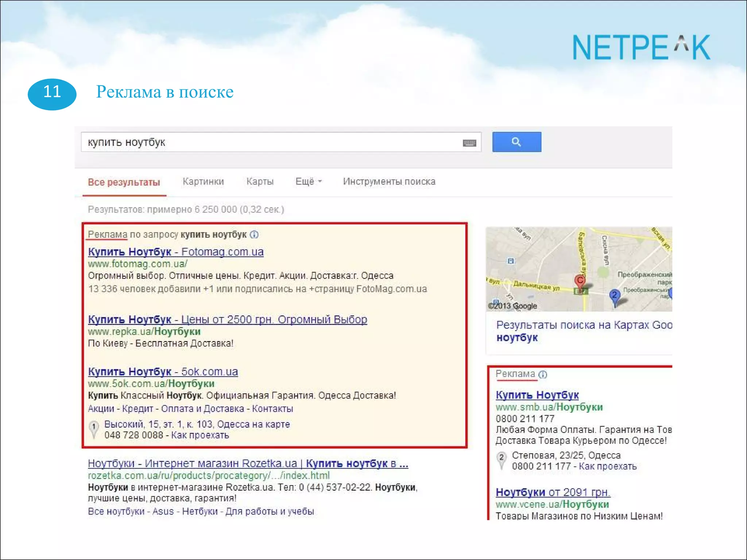Click the 5ok.com.ua ad headline

(x=163, y=372)
